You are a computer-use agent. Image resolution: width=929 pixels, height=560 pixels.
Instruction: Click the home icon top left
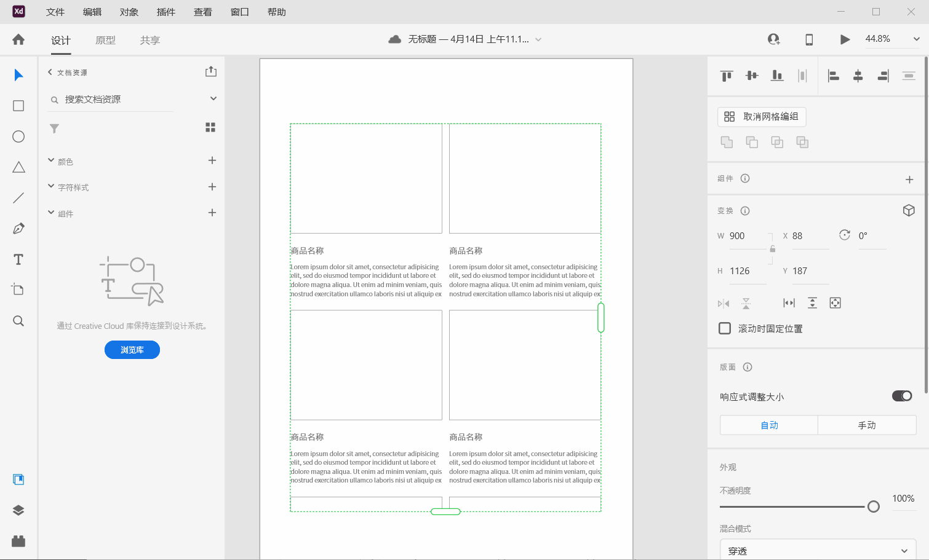click(18, 39)
